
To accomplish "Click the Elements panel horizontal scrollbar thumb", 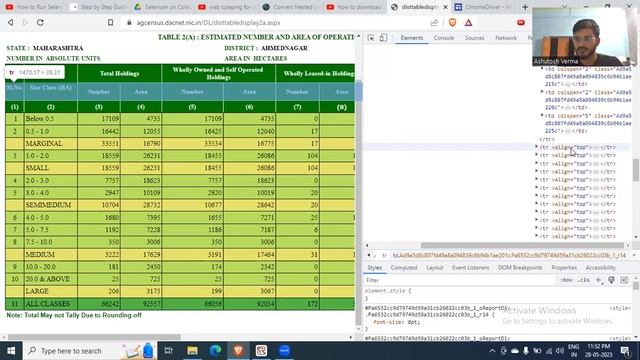I will click(x=522, y=245).
